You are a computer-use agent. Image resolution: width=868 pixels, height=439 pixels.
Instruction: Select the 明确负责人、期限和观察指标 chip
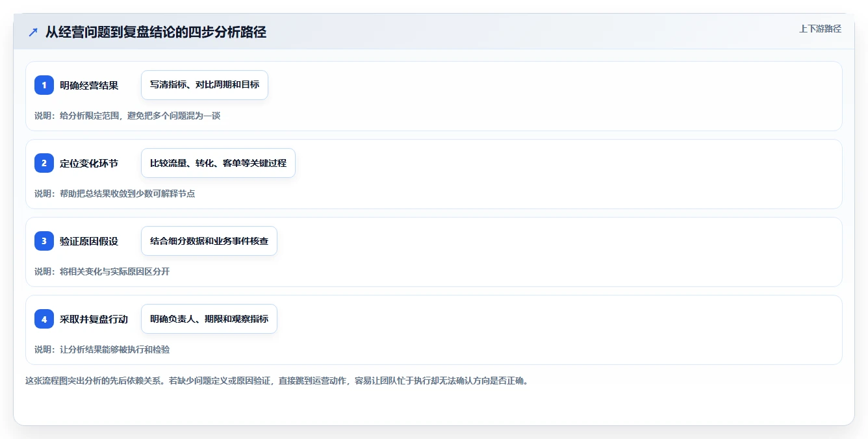(209, 319)
